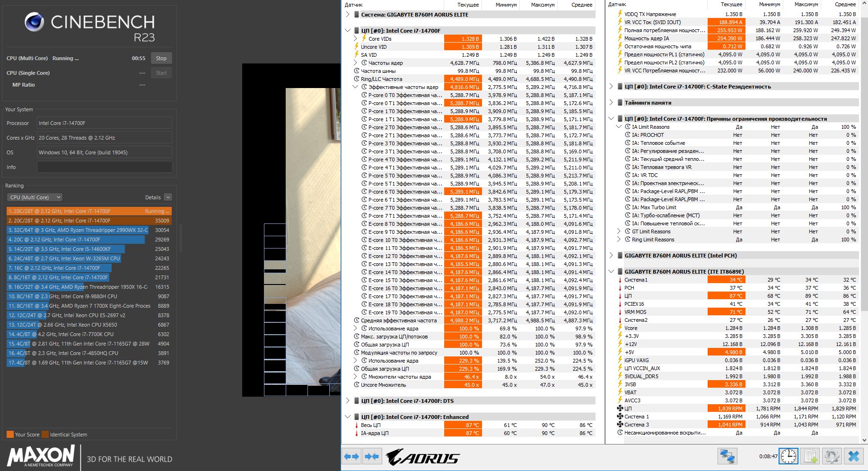This screenshot has height=471, width=868.
Task: Open the CPU (Multi Core) ranking dropdown
Action: 35,197
